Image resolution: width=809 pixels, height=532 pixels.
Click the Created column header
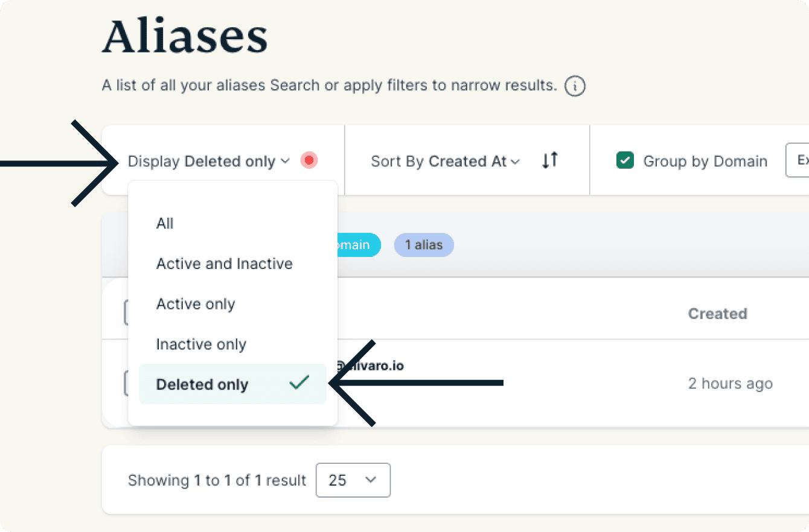(717, 314)
